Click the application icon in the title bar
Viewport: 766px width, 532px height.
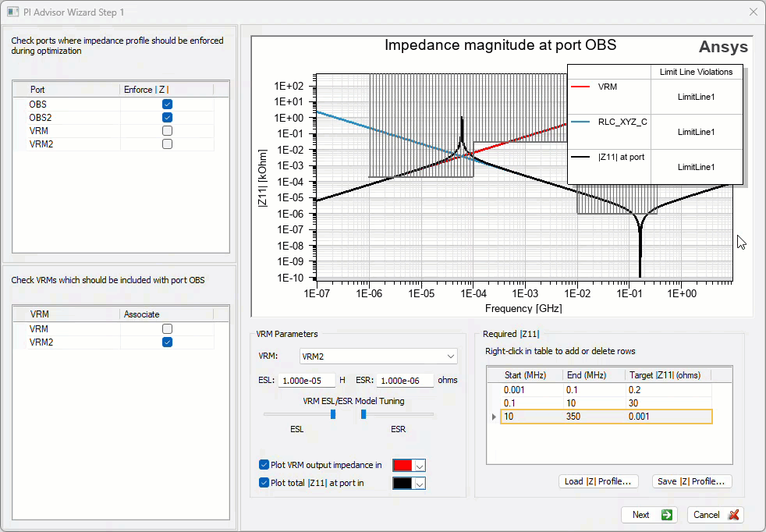pyautogui.click(x=13, y=12)
